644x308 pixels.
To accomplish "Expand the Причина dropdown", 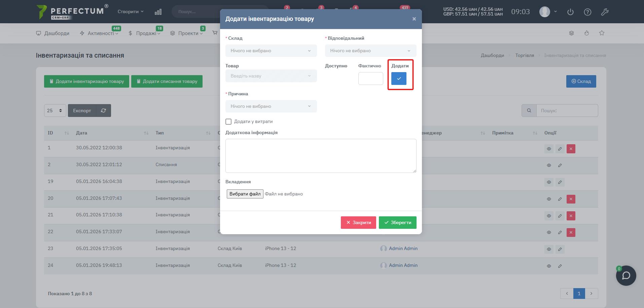I will pyautogui.click(x=271, y=106).
